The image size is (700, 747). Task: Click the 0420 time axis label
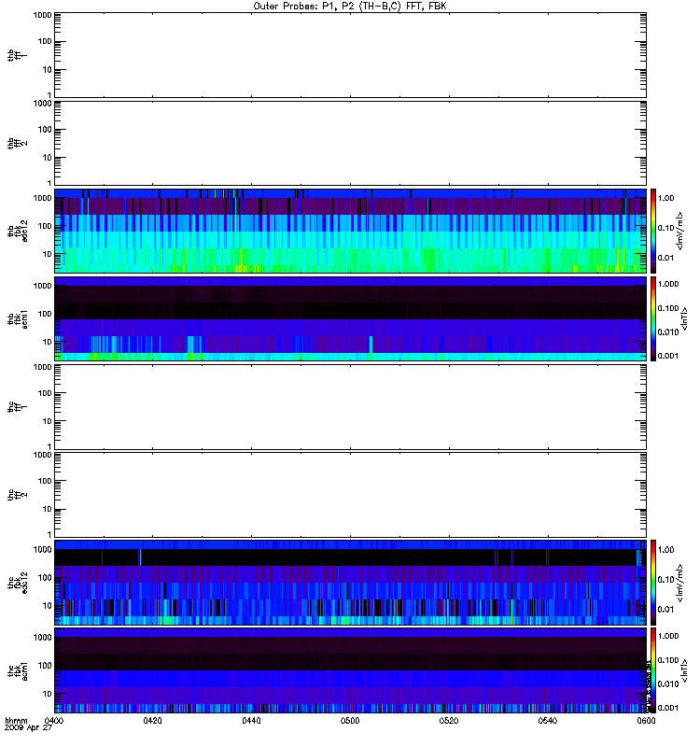(x=152, y=720)
